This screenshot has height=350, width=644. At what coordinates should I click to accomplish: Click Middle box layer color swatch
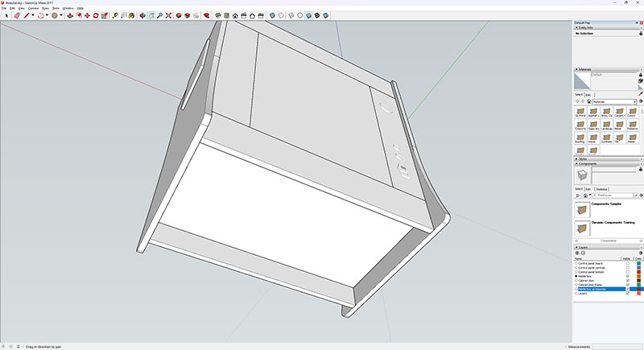[x=638, y=276]
